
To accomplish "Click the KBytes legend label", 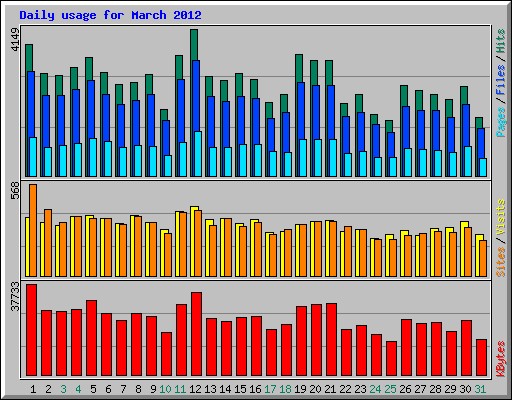I will 501,359.
